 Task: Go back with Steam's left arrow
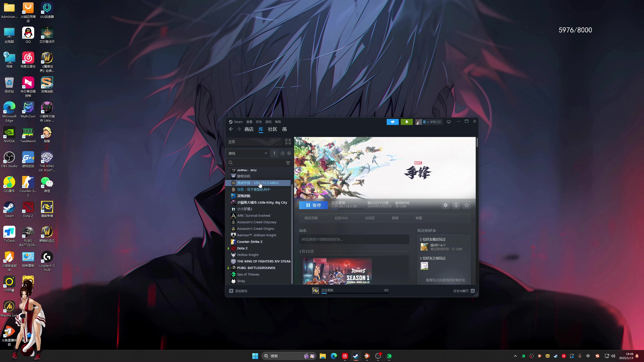pyautogui.click(x=231, y=129)
